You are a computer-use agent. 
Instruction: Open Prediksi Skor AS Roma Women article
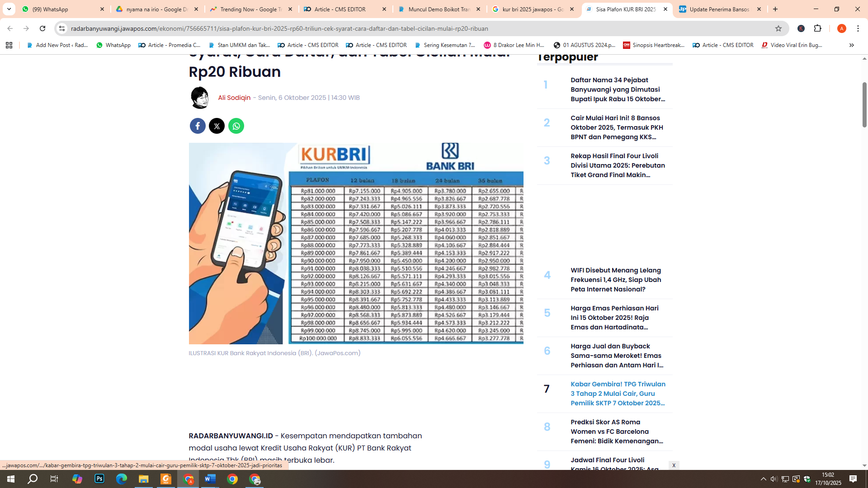[617, 432]
